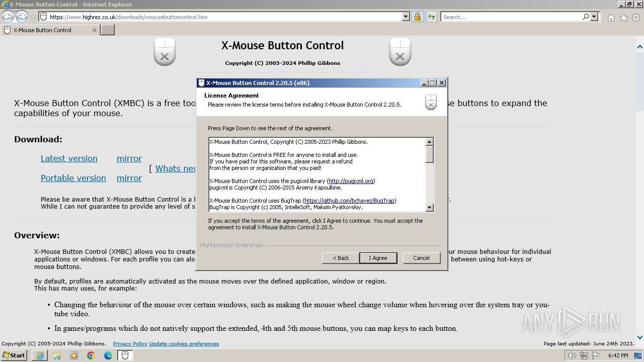
Task: Click the license scrollbar thumb
Action: 429,154
